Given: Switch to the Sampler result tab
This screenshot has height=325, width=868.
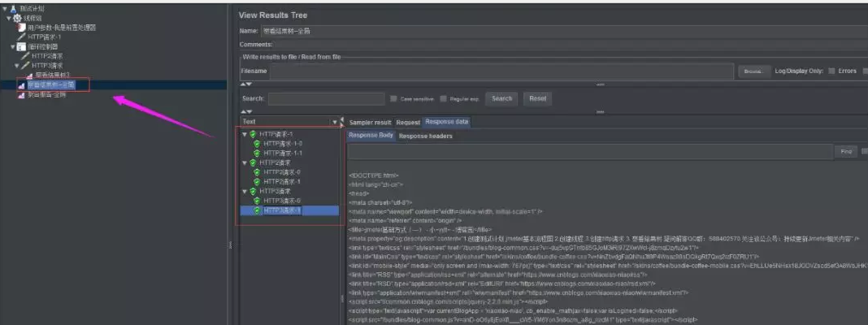Looking at the screenshot, I should pos(370,123).
